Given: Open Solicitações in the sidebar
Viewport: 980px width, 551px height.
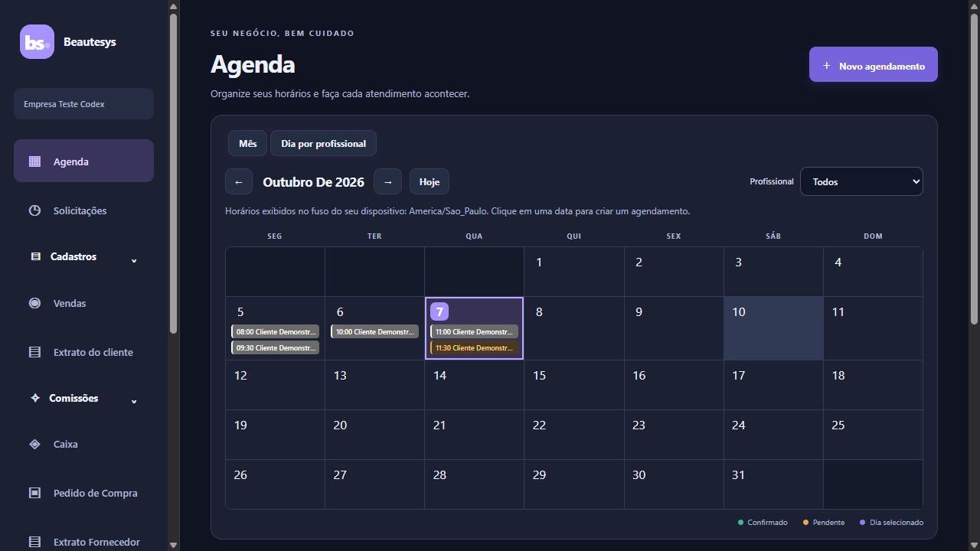Looking at the screenshot, I should (x=83, y=210).
